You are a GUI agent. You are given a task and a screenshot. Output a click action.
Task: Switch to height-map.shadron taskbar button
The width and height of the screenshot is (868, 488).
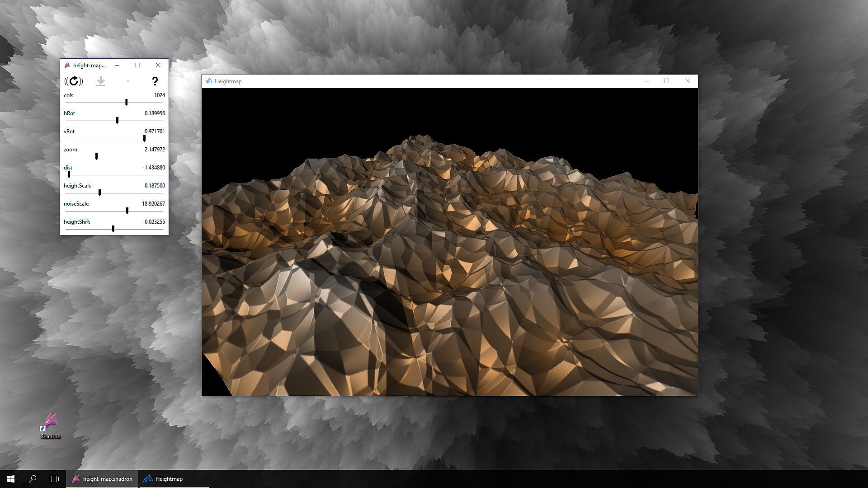coord(103,479)
